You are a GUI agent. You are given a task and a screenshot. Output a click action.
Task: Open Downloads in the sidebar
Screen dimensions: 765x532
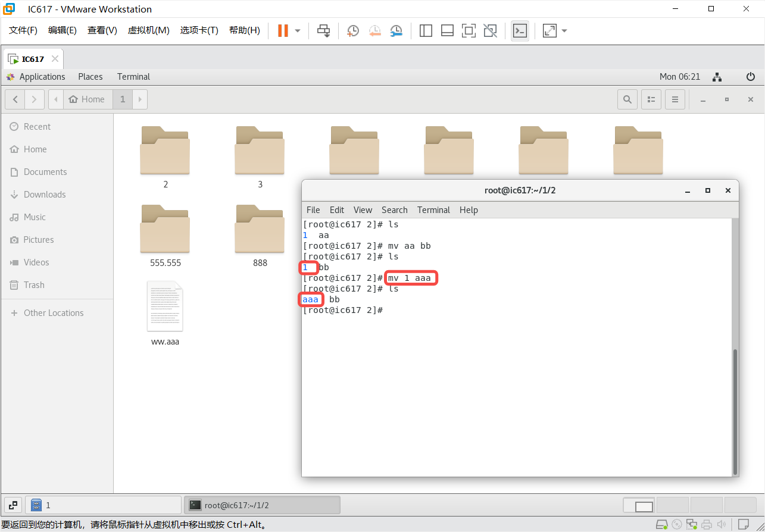[x=57, y=195]
